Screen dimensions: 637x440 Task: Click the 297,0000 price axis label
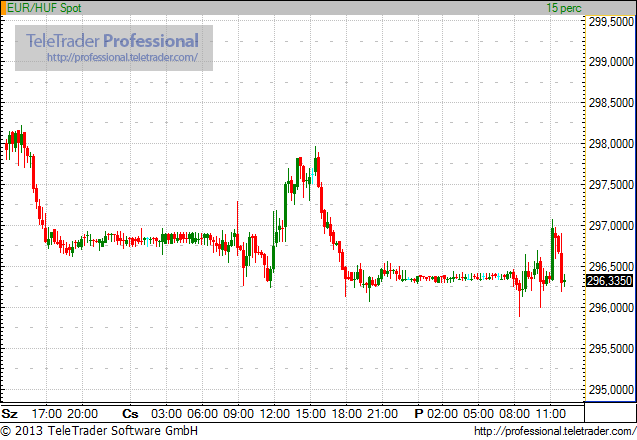pos(611,226)
